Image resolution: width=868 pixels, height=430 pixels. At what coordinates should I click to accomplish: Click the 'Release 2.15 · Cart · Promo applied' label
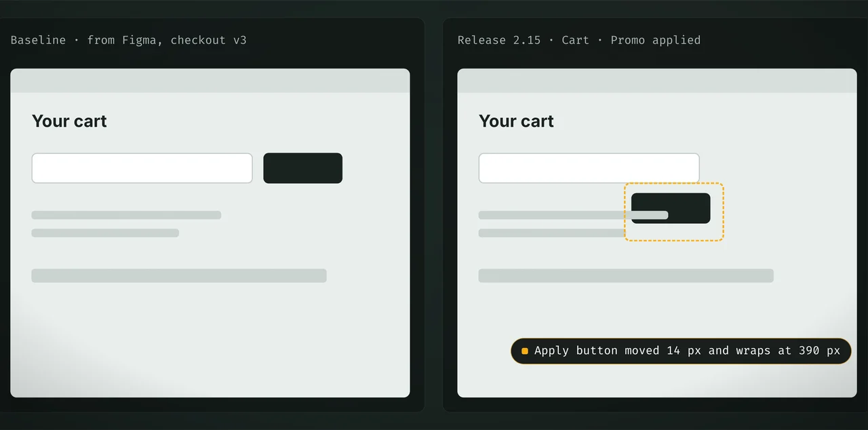[x=579, y=40]
